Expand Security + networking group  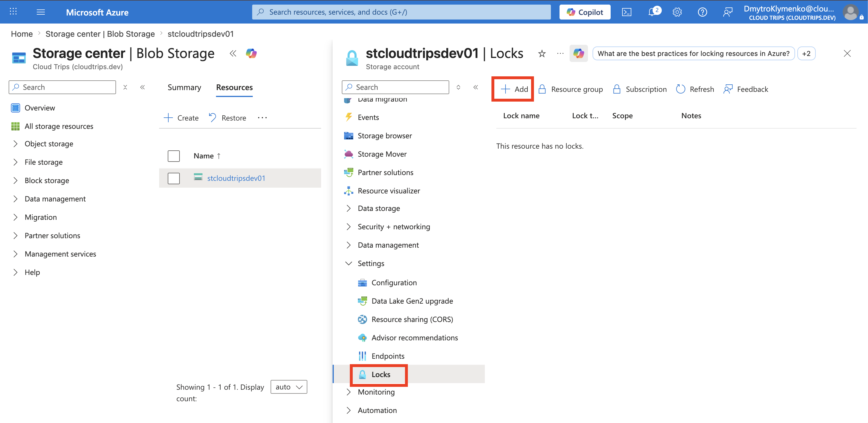(x=394, y=227)
